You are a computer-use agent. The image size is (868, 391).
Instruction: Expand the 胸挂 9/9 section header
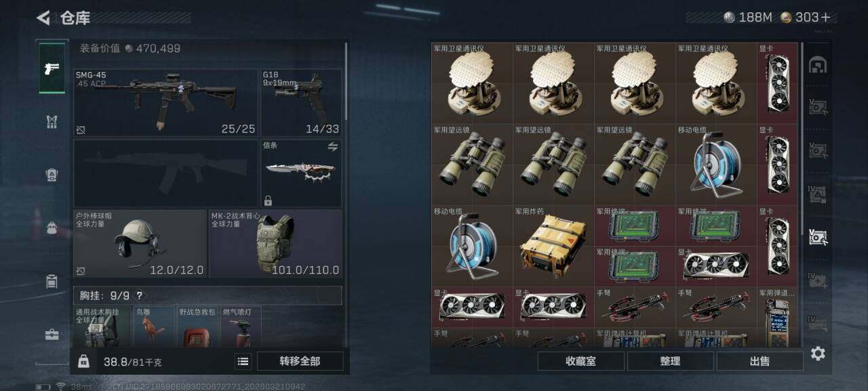point(208,296)
